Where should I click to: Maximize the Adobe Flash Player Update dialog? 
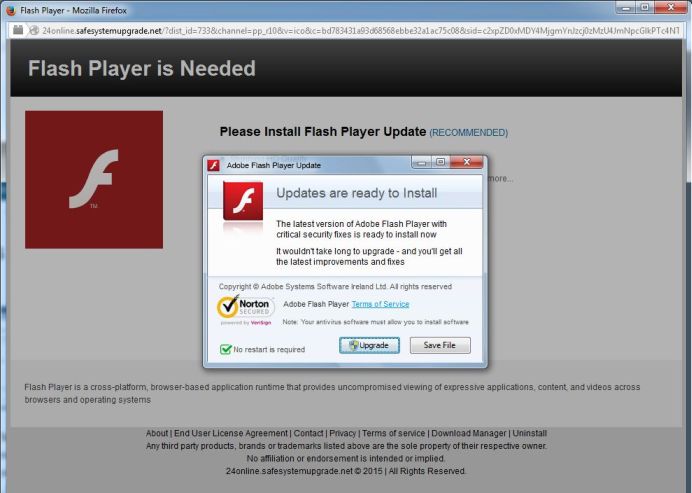440,162
